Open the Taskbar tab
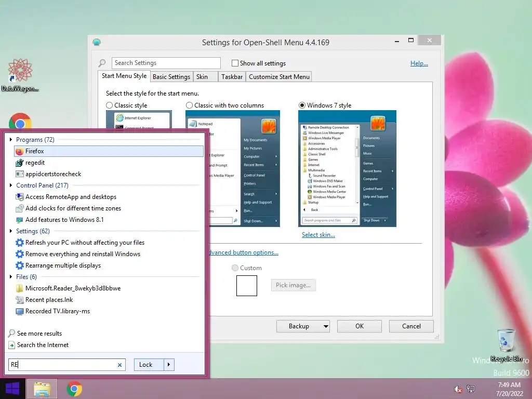The width and height of the screenshot is (532, 399). coord(232,77)
